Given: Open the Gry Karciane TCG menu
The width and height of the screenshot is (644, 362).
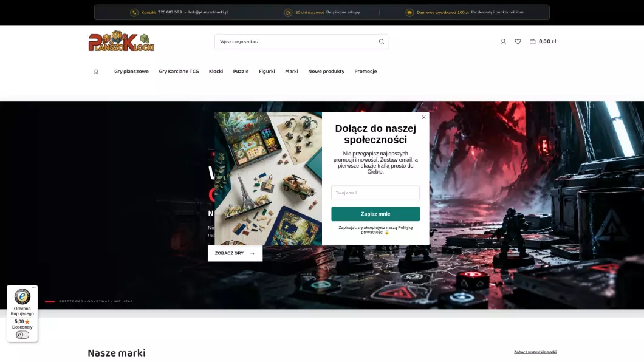Looking at the screenshot, I should pos(179,72).
